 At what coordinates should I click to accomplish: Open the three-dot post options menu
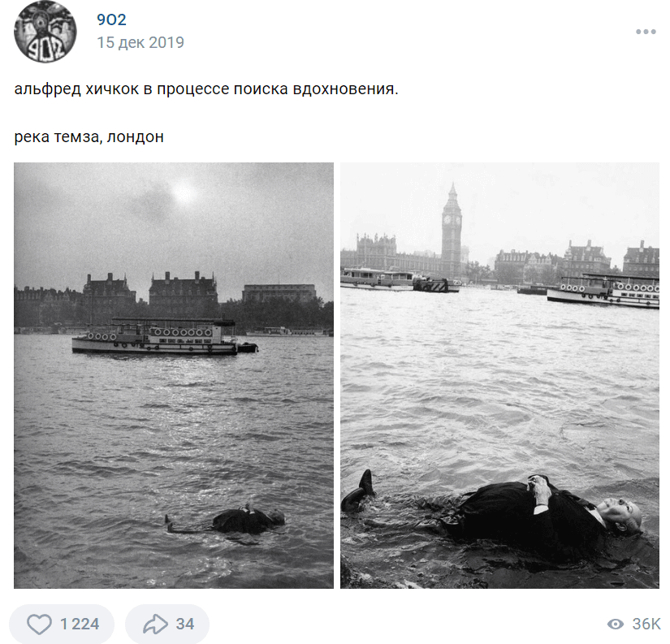coord(646,32)
